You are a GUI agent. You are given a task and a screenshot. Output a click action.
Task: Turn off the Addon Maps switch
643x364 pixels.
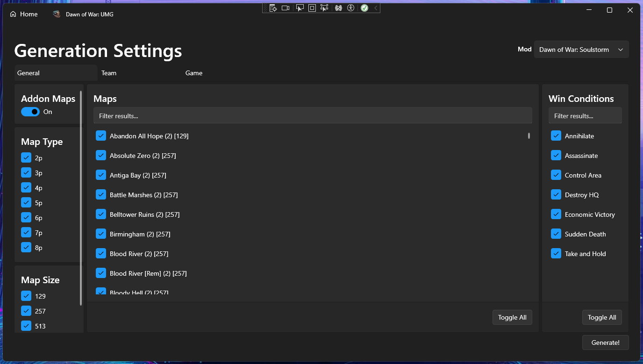pos(30,112)
